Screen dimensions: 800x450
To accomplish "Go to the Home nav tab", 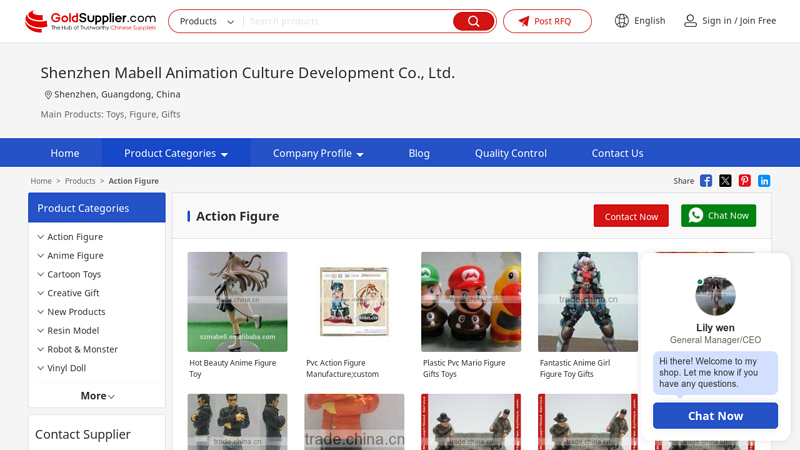I will 65,153.
